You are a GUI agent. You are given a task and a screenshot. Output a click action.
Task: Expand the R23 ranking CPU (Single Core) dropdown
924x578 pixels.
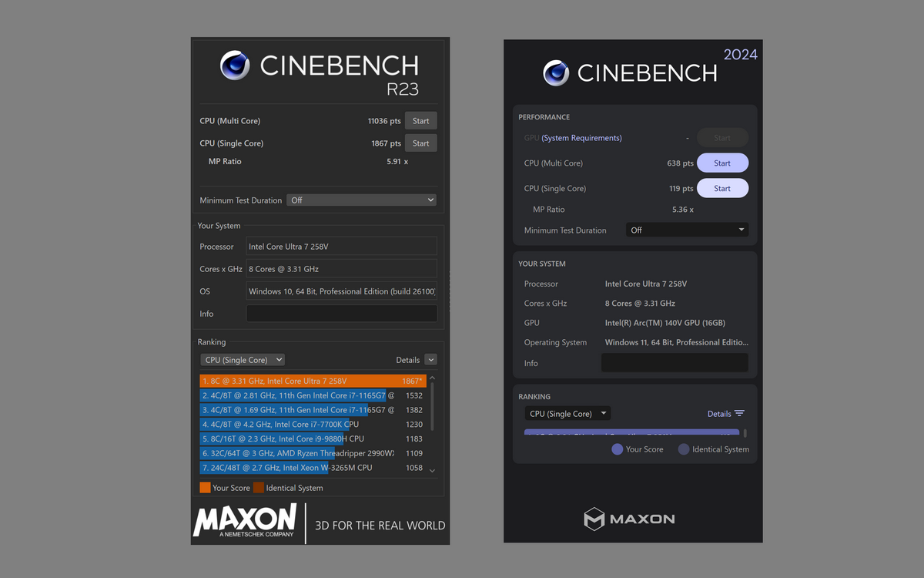click(243, 360)
